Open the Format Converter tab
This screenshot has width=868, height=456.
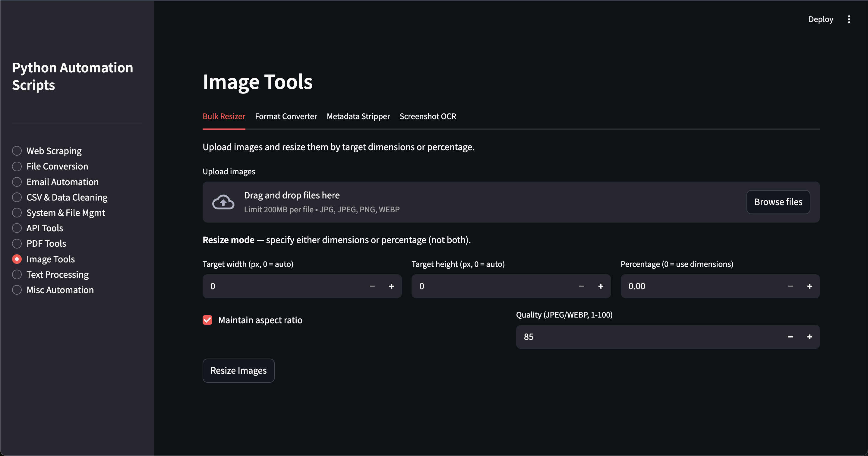(286, 116)
